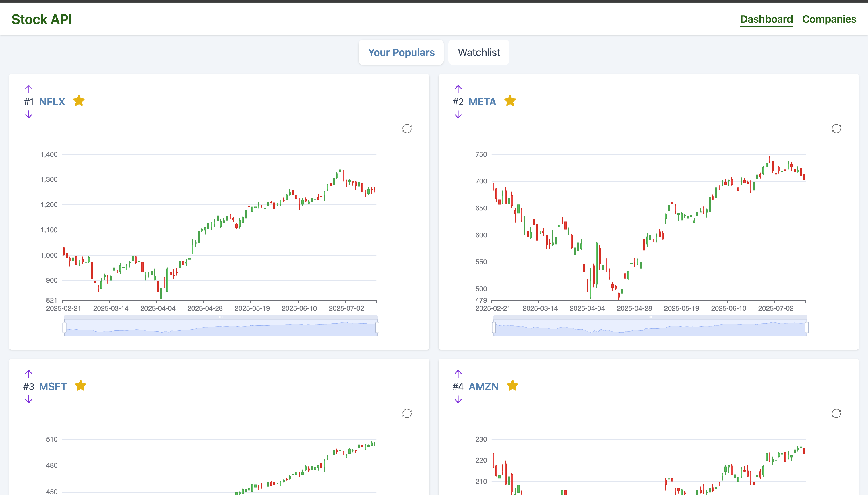Click the #1 rank label
This screenshot has width=868, height=495.
pyautogui.click(x=29, y=102)
